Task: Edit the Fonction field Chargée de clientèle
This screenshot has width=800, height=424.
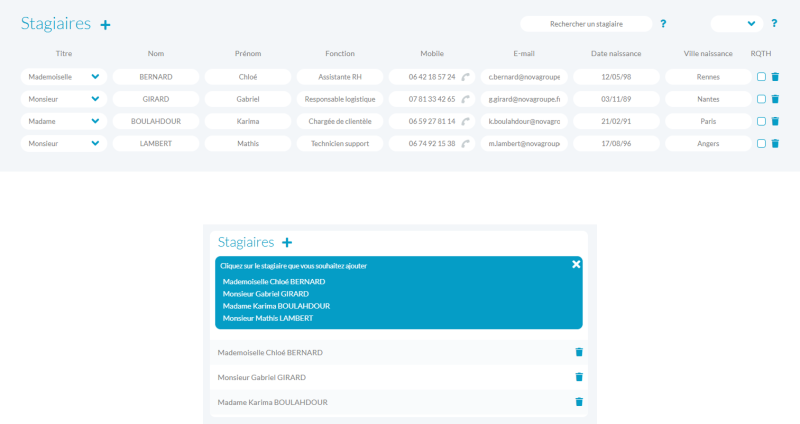Action: point(340,121)
